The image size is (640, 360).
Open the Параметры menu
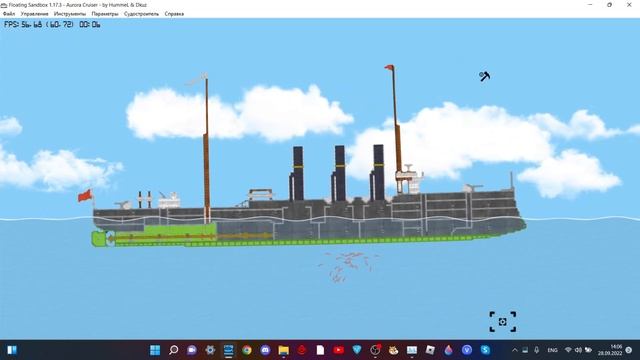[x=105, y=14]
